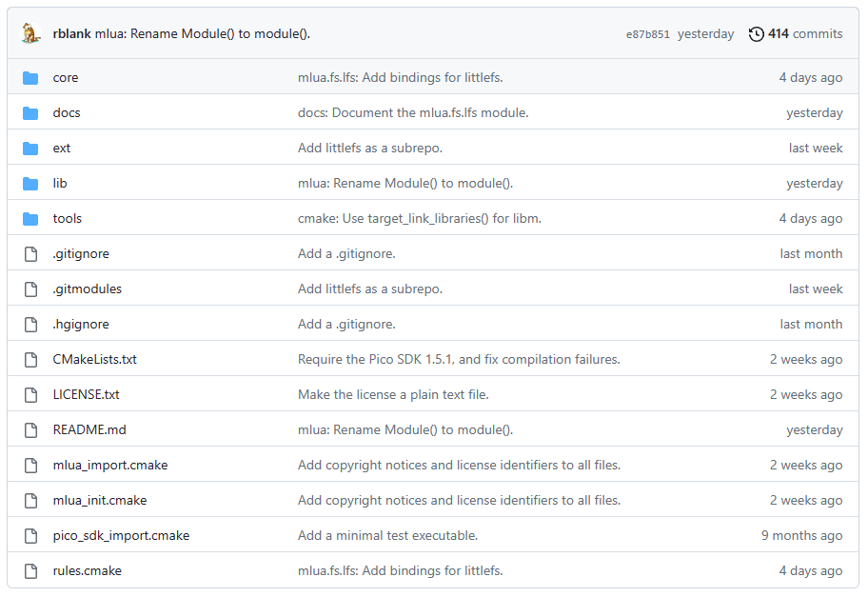Click the tools folder icon
Image resolution: width=868 pixels, height=597 pixels.
click(30, 219)
